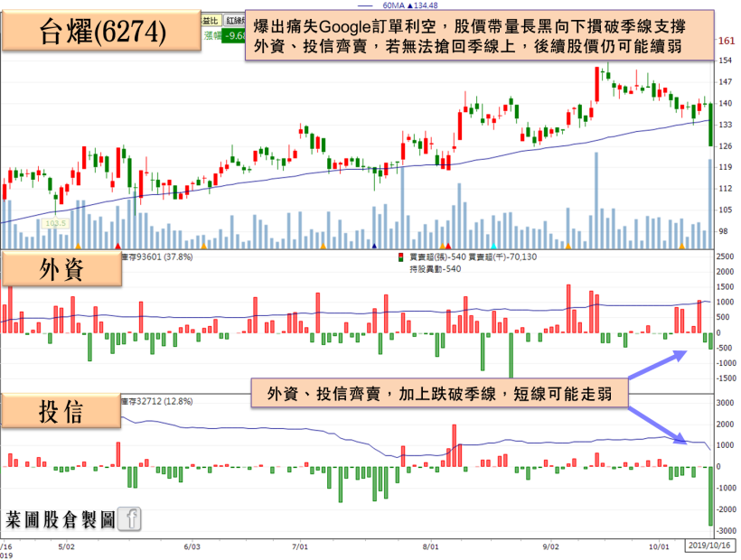741x560 pixels.
Task: Click the red-green legend icon beside 買賣超
Action: pyautogui.click(x=400, y=257)
